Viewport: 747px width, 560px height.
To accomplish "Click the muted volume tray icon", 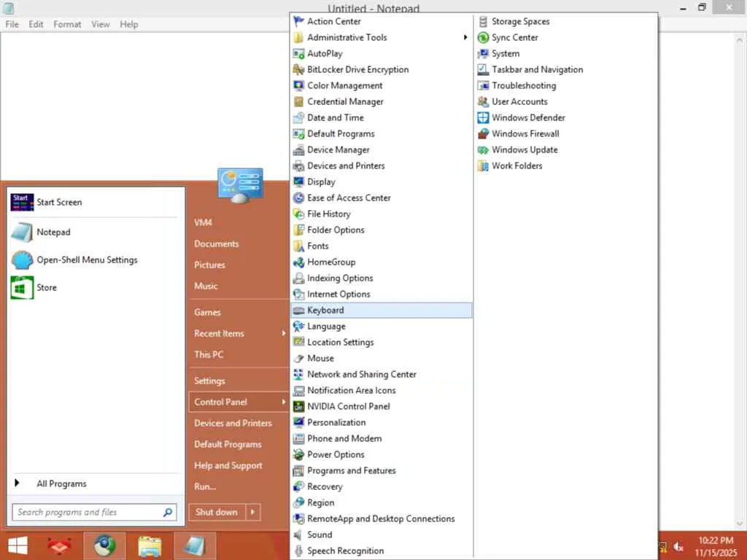I will coord(678,547).
